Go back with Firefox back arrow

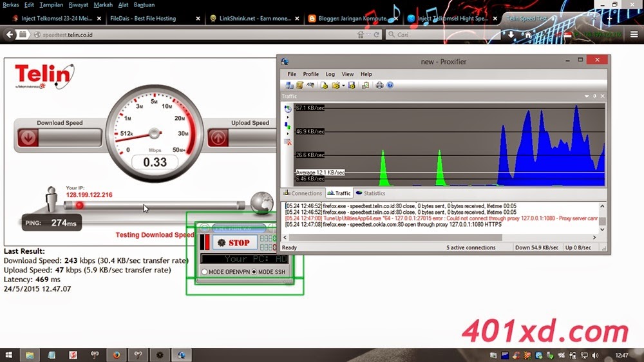point(10,35)
